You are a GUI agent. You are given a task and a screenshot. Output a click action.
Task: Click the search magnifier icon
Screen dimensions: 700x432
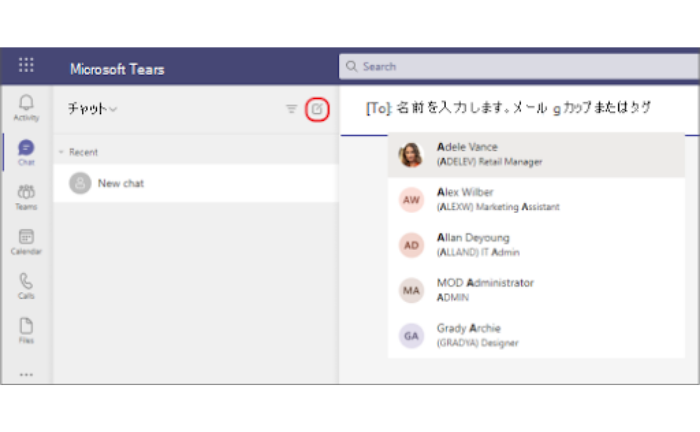(352, 66)
